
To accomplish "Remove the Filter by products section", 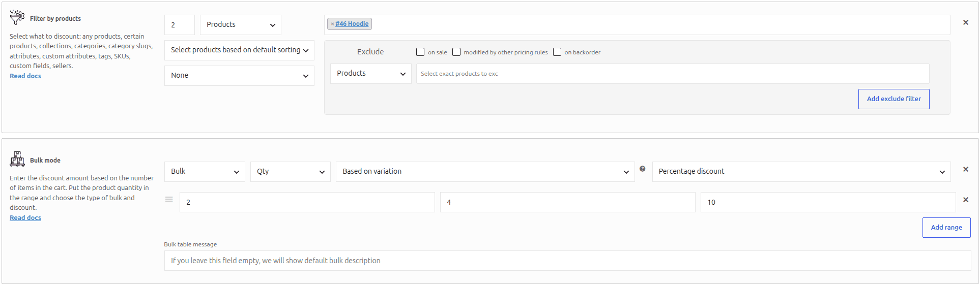I will pos(965,22).
